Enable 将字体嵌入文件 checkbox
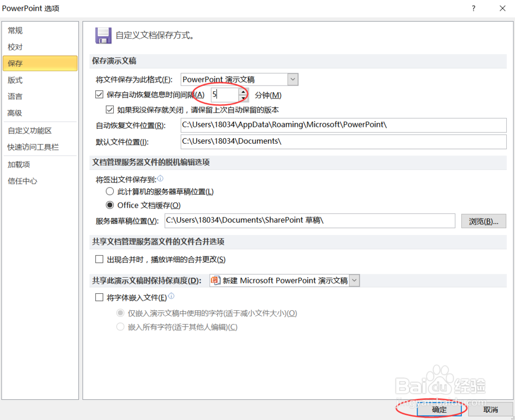Image resolution: width=515 pixels, height=420 pixels. point(99,297)
